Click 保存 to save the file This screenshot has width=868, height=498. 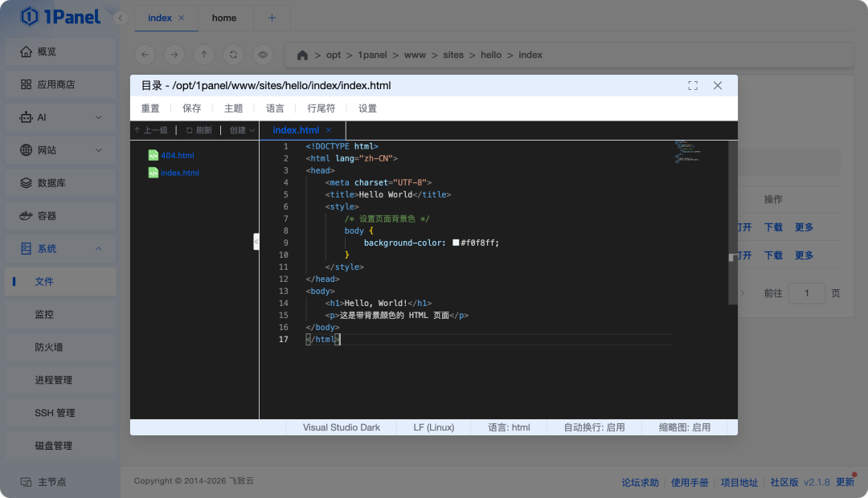click(x=192, y=108)
